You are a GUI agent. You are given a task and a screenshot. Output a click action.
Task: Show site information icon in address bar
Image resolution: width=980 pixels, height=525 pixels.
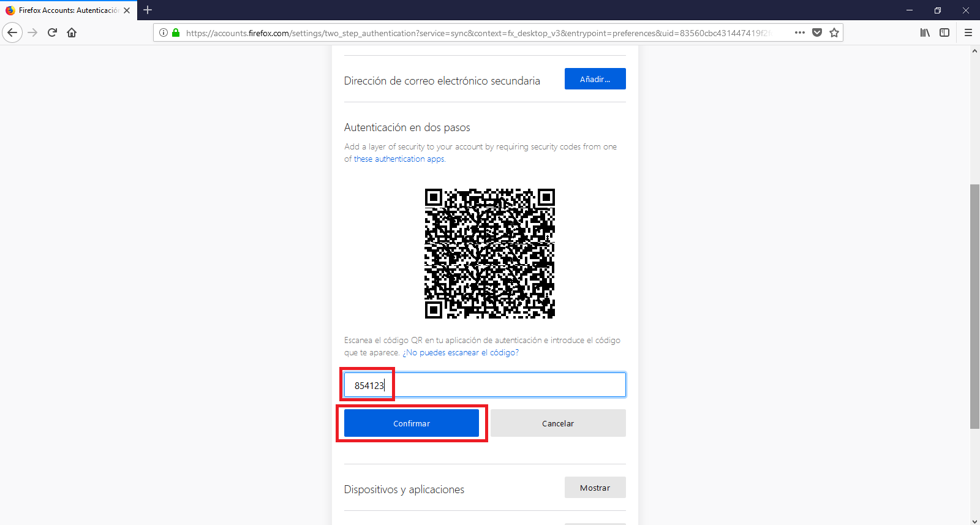(164, 32)
